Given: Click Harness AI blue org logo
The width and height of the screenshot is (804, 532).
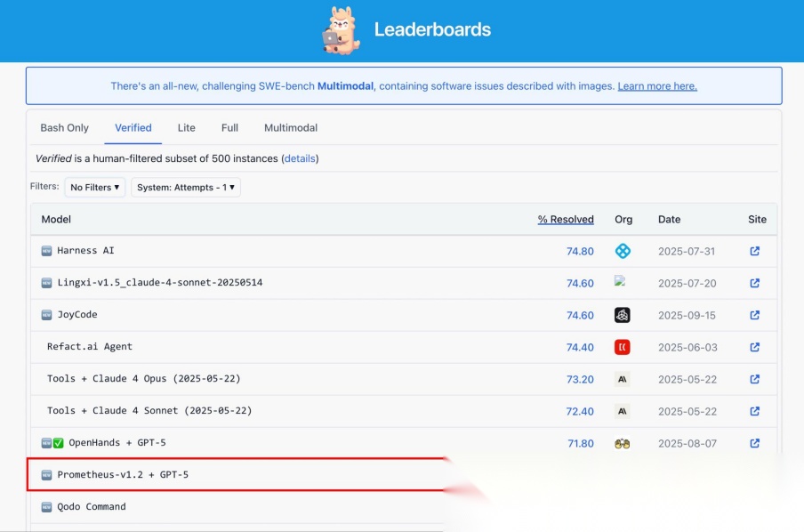Looking at the screenshot, I should [x=623, y=251].
